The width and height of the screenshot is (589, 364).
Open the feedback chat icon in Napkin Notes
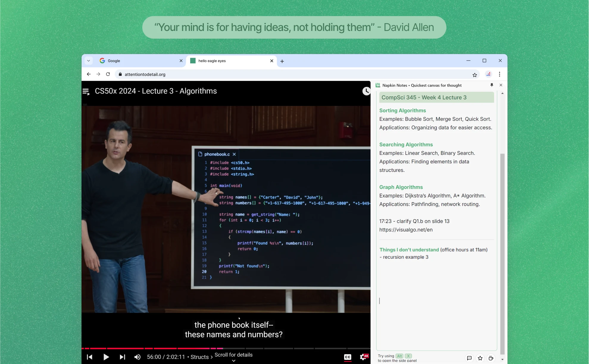pyautogui.click(x=469, y=358)
